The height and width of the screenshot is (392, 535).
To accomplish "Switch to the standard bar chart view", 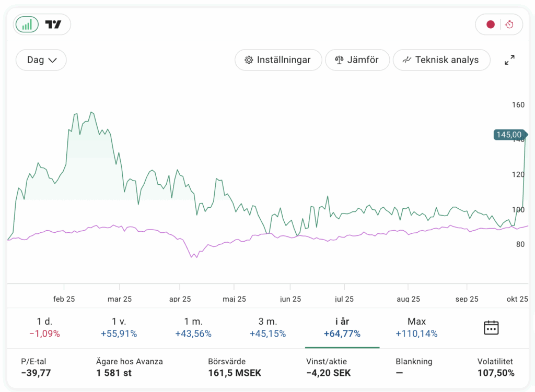I will click(27, 25).
